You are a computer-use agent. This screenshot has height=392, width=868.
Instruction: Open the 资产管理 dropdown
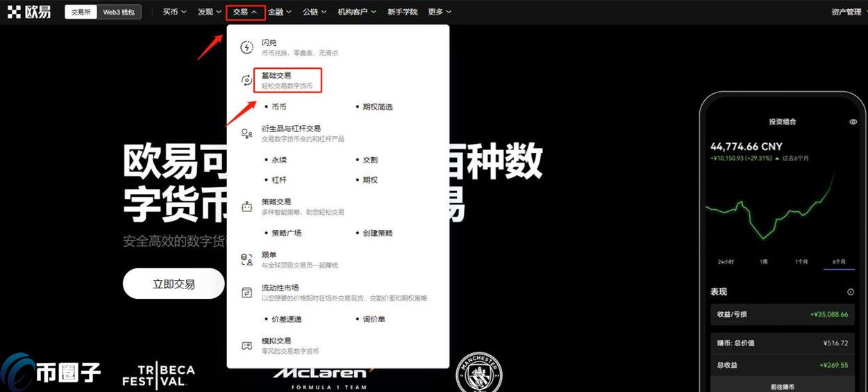click(x=849, y=12)
